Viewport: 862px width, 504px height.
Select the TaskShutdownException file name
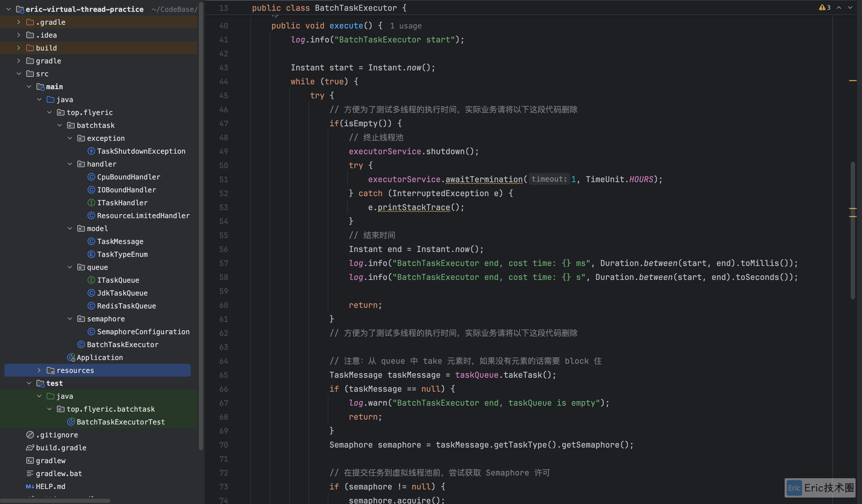pyautogui.click(x=141, y=151)
